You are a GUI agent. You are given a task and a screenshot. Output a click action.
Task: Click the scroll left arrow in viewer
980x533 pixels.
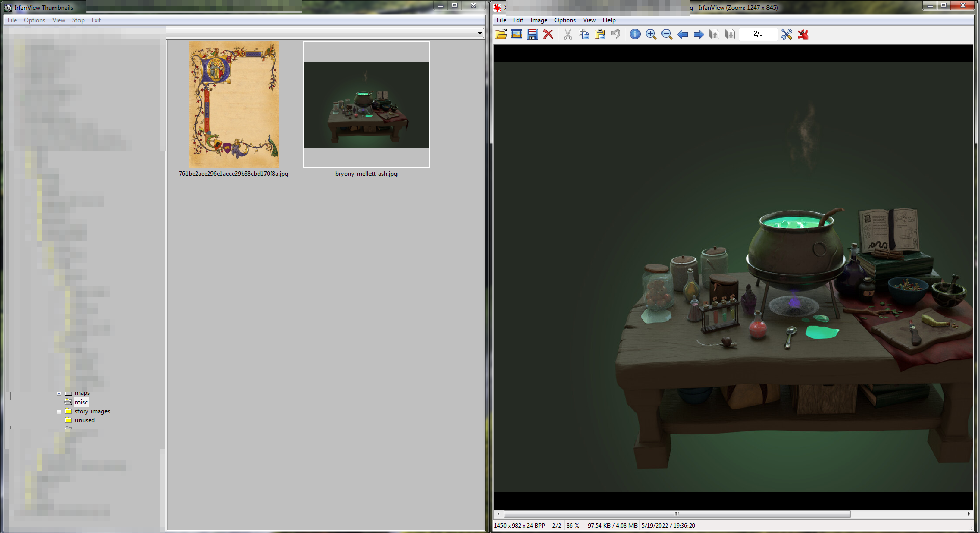coord(498,514)
